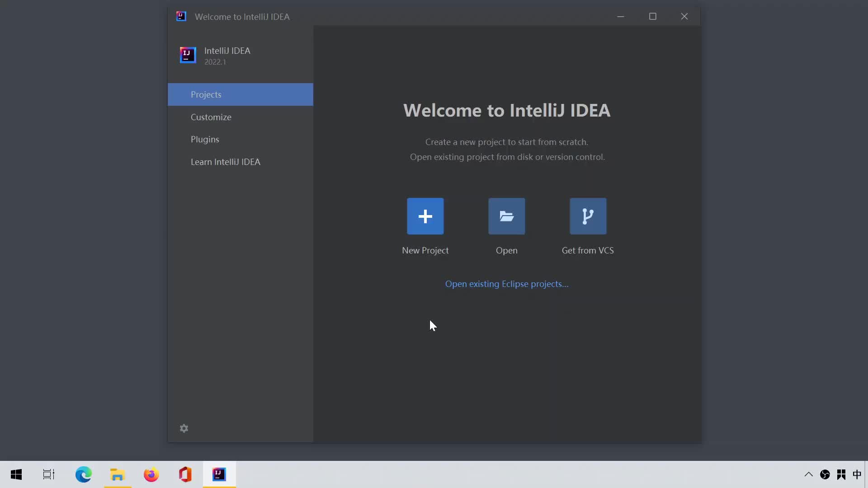Switch to the Customize tab
This screenshot has height=488, width=868.
point(240,117)
